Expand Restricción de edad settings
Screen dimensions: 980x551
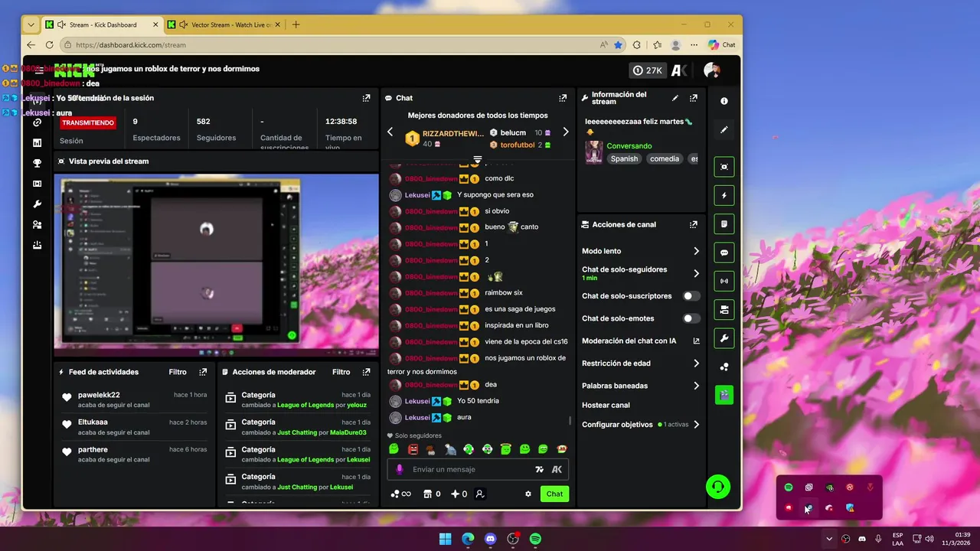[x=696, y=364]
